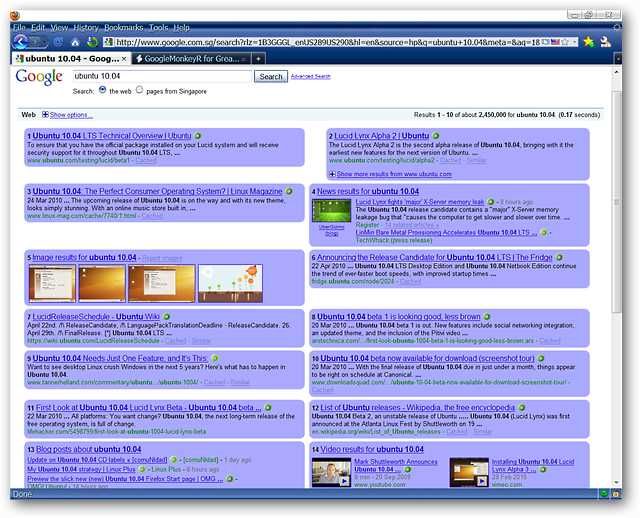Click the 'Installing Ubuntu 10.04 Lucid' video thumbnail
640x518 pixels.
(x=469, y=472)
